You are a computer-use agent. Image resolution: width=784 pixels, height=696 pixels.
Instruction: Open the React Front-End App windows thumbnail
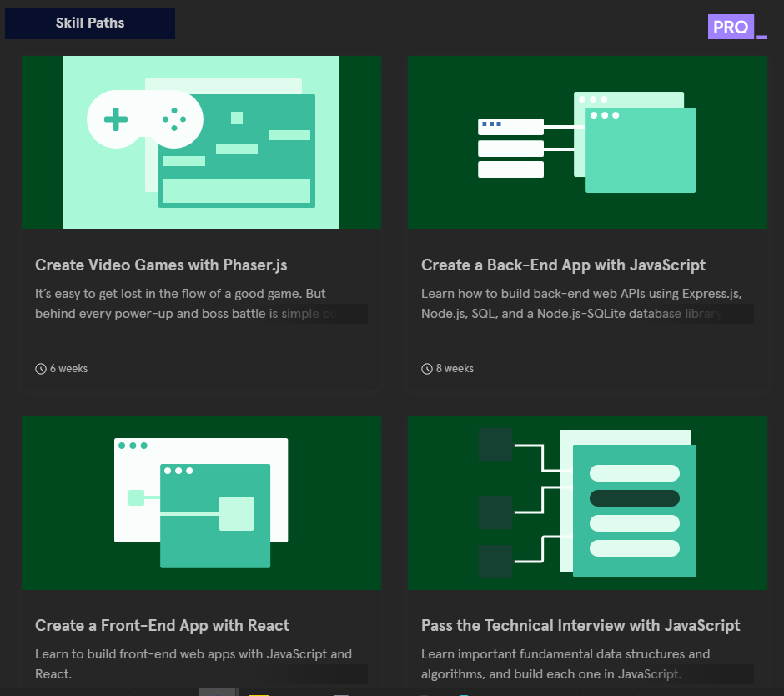201,503
